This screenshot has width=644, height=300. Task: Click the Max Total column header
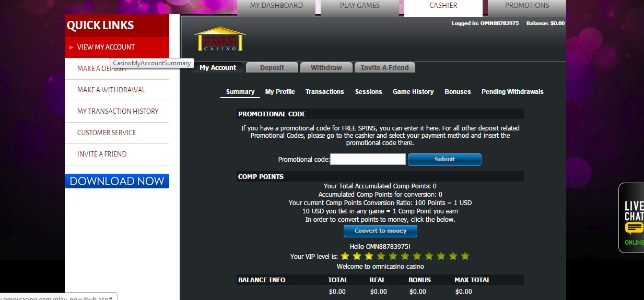472,280
